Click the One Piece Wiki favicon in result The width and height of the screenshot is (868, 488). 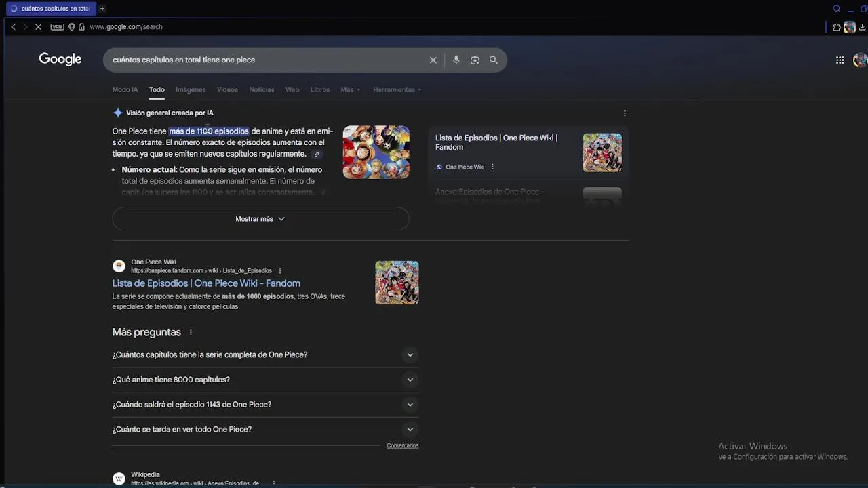119,266
